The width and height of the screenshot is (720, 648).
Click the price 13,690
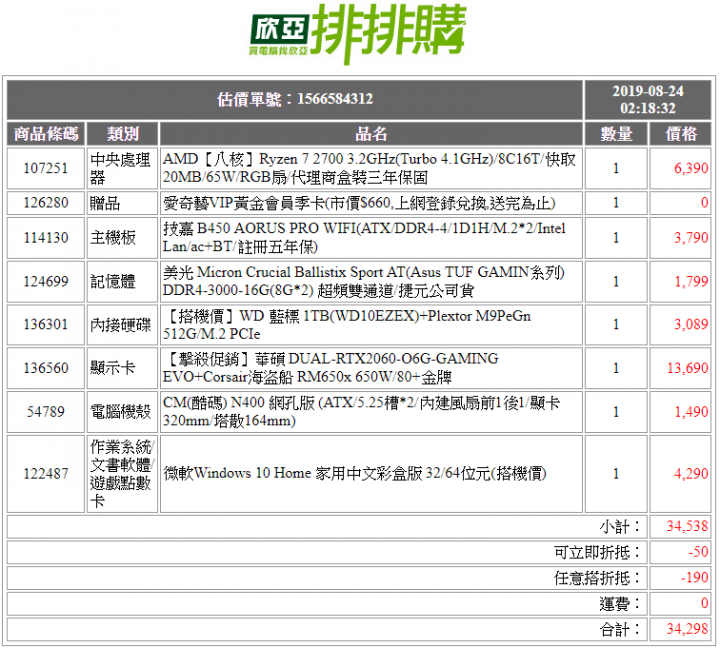point(688,368)
